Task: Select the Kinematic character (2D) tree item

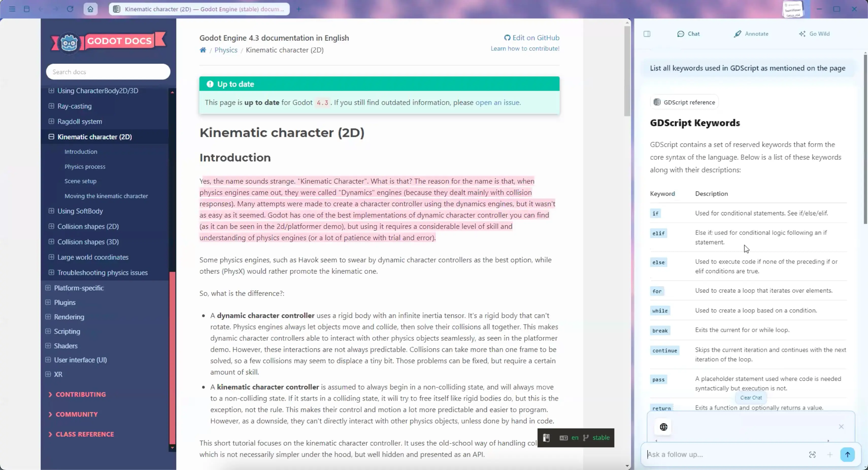Action: pos(94,136)
